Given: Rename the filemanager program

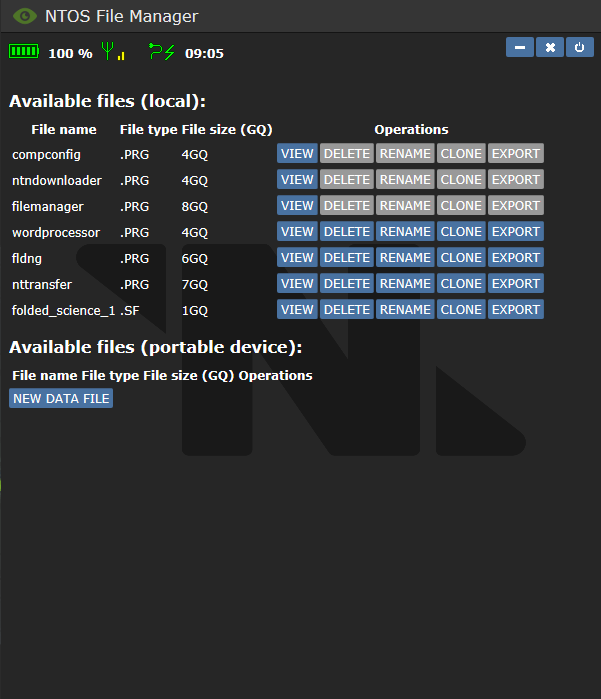Looking at the screenshot, I should pyautogui.click(x=405, y=206).
